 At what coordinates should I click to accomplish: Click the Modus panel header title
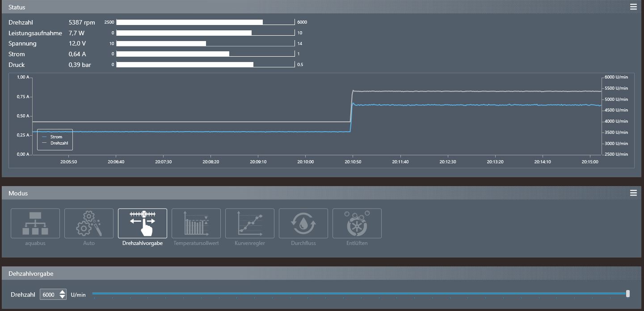pyautogui.click(x=18, y=193)
